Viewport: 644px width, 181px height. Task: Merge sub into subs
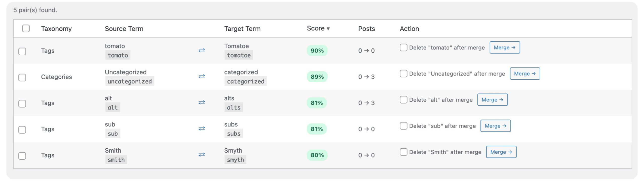coord(495,126)
